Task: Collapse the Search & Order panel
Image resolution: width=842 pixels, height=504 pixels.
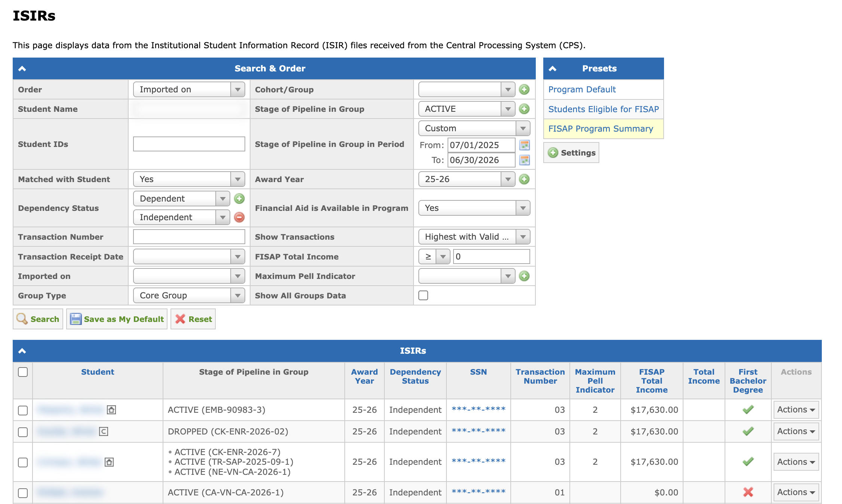Action: point(22,68)
